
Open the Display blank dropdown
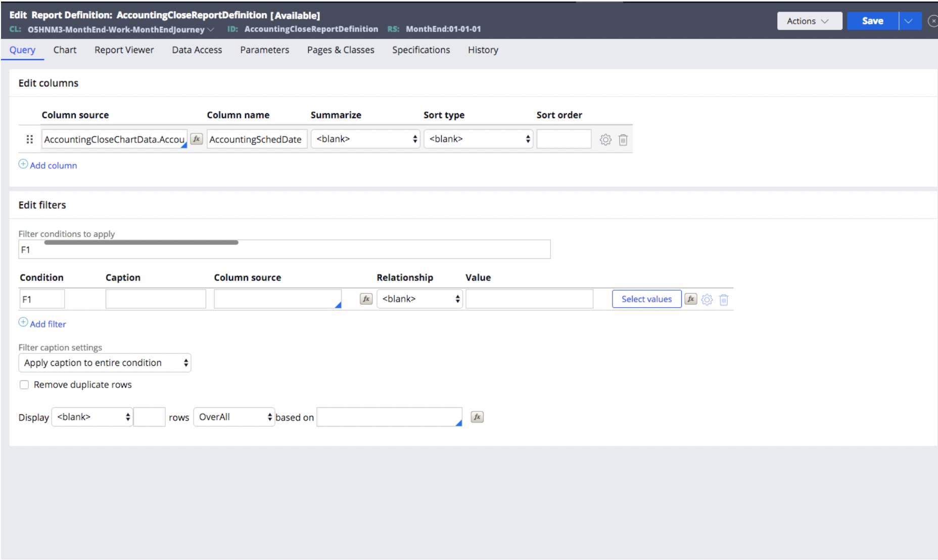tap(92, 417)
